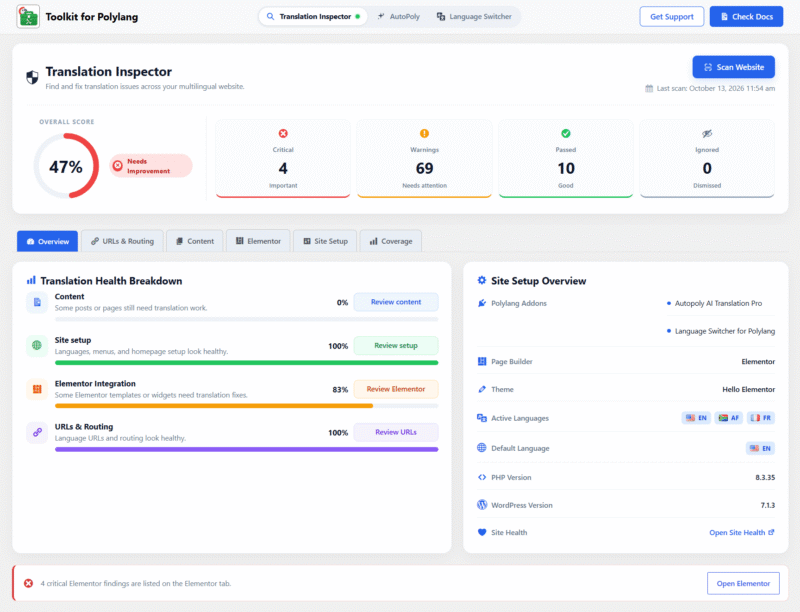Click the Site setup globe icon
Screen dimensions: 800x612
point(37,345)
